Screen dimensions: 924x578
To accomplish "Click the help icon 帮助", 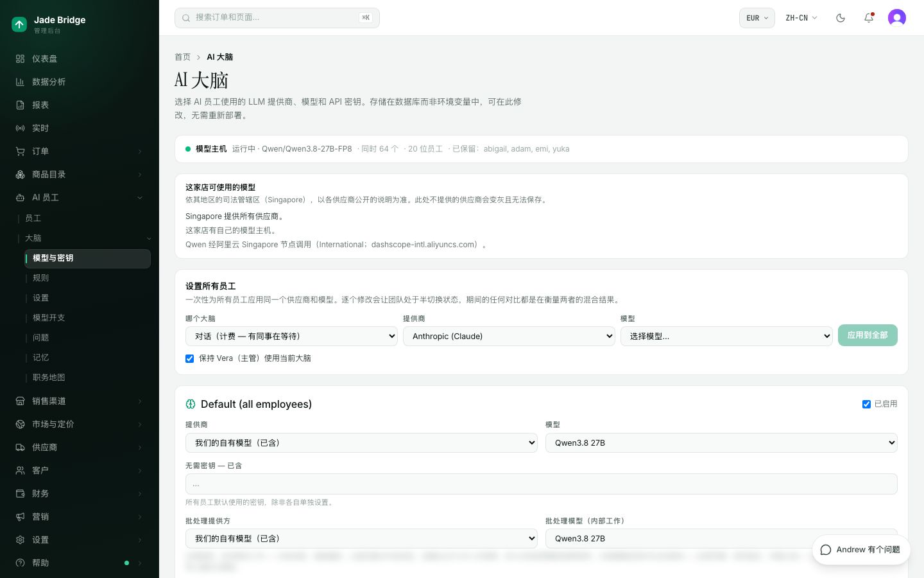I will click(20, 563).
